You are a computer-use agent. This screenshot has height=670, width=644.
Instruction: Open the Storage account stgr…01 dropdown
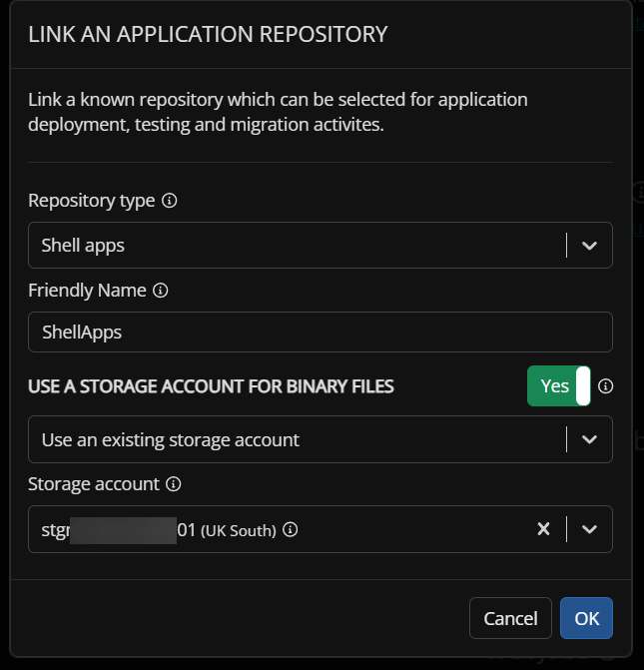pos(321,529)
